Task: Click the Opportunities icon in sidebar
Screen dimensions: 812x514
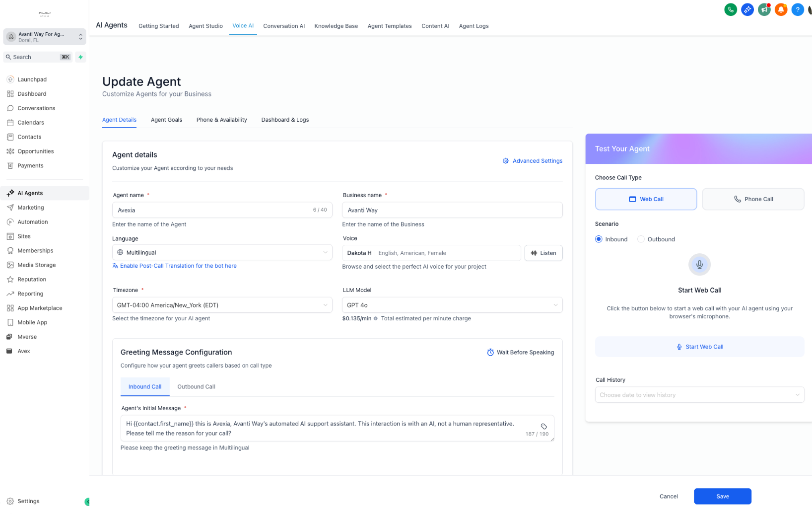Action: [x=10, y=151]
